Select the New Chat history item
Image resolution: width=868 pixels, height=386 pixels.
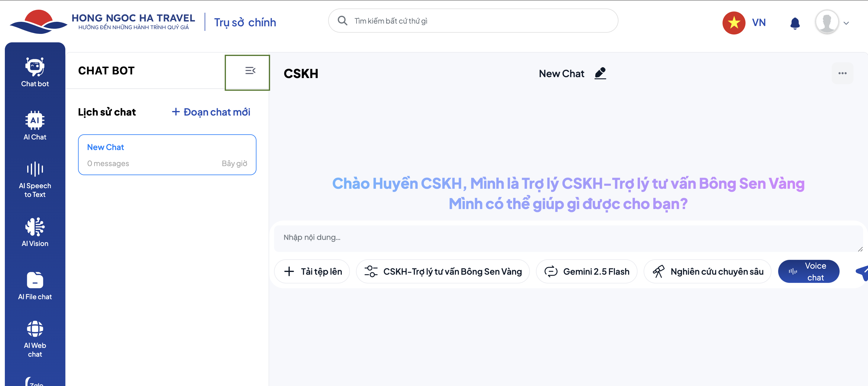(x=167, y=155)
